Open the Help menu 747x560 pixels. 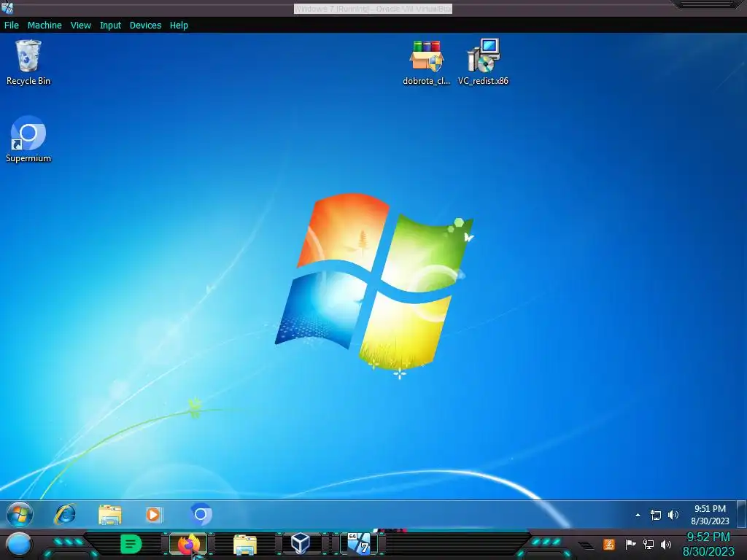179,26
